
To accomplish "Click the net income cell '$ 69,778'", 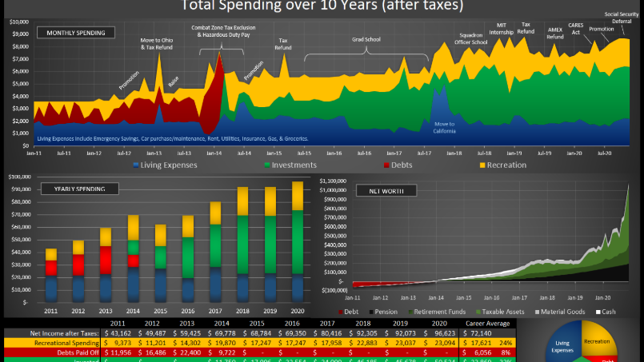I will coord(222,333).
